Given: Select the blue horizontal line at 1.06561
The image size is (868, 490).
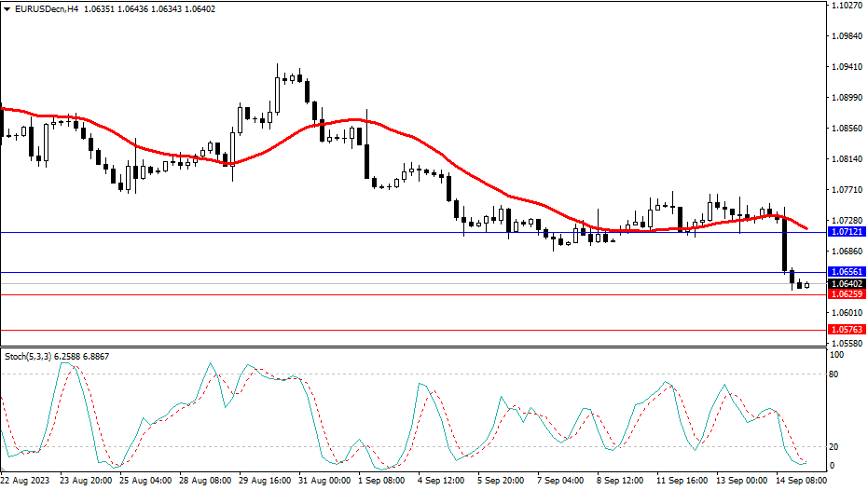Looking at the screenshot, I should click(280, 273).
